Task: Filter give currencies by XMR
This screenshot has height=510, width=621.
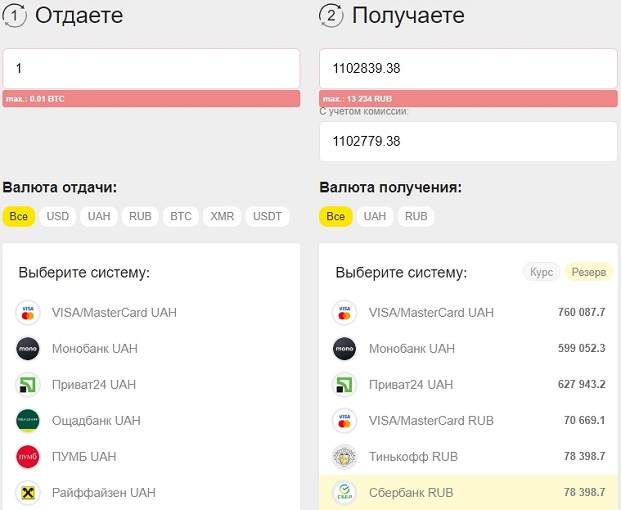Action: point(222,216)
